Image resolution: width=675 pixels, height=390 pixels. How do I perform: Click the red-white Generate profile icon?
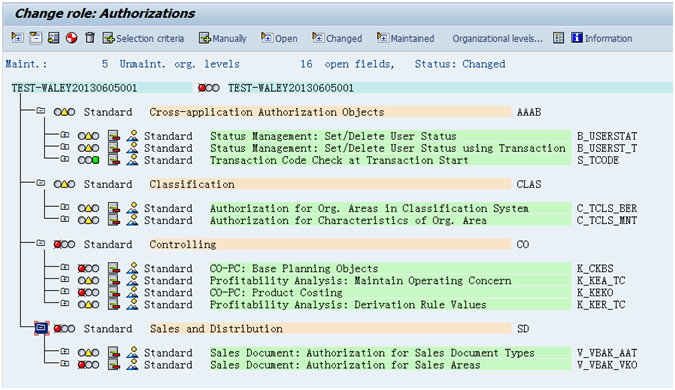tap(71, 38)
